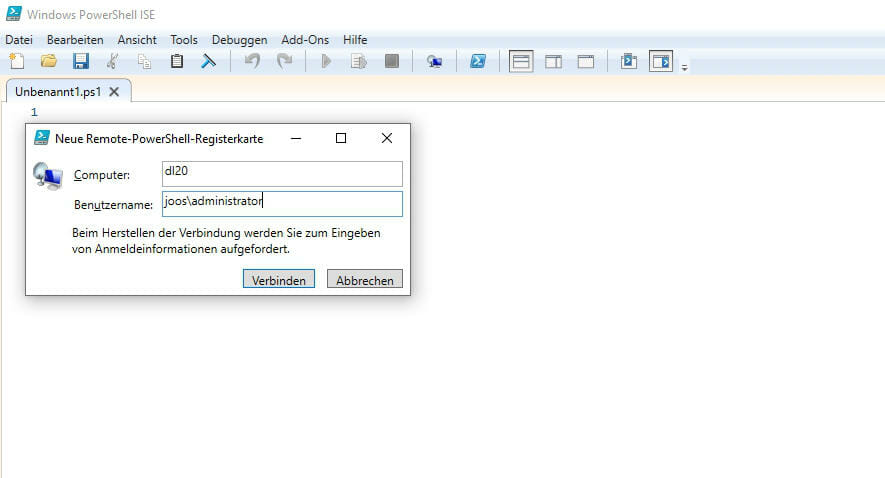Open new remote PowerShell tab icon
Viewport: 885px width, 478px height.
pos(434,62)
